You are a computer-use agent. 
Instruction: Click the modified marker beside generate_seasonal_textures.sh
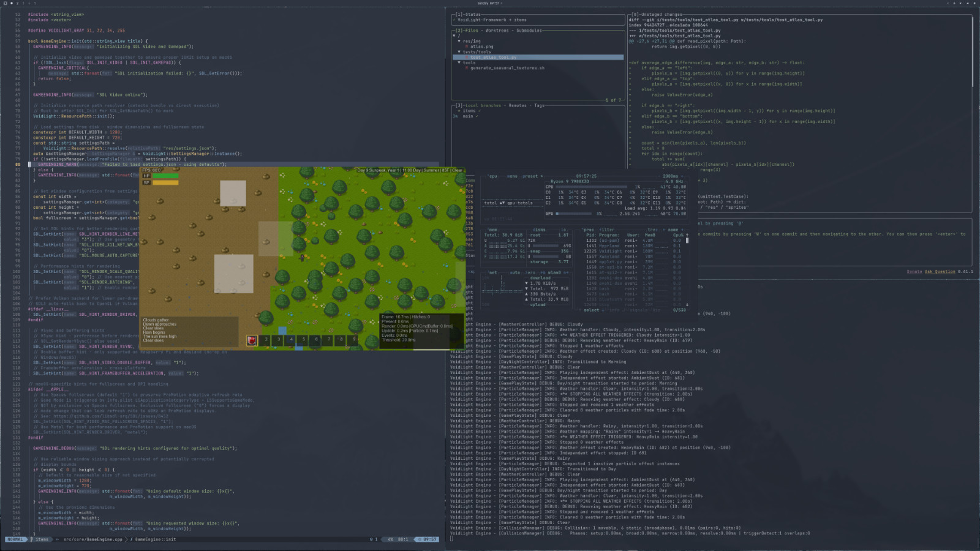pos(467,68)
